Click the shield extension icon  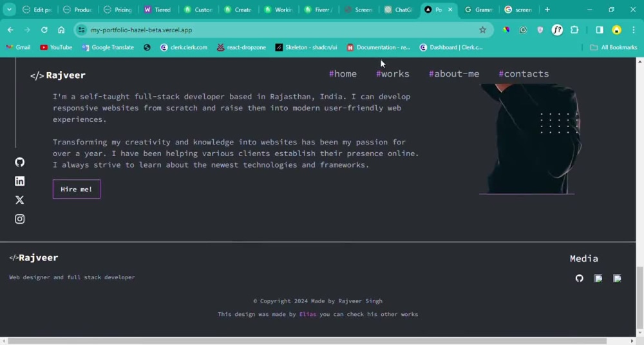[x=540, y=30]
